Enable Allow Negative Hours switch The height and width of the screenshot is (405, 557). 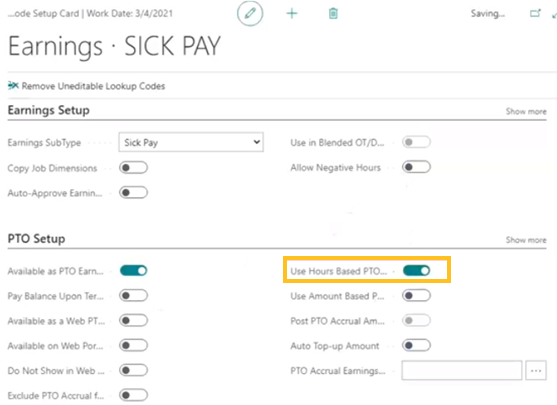(x=416, y=167)
